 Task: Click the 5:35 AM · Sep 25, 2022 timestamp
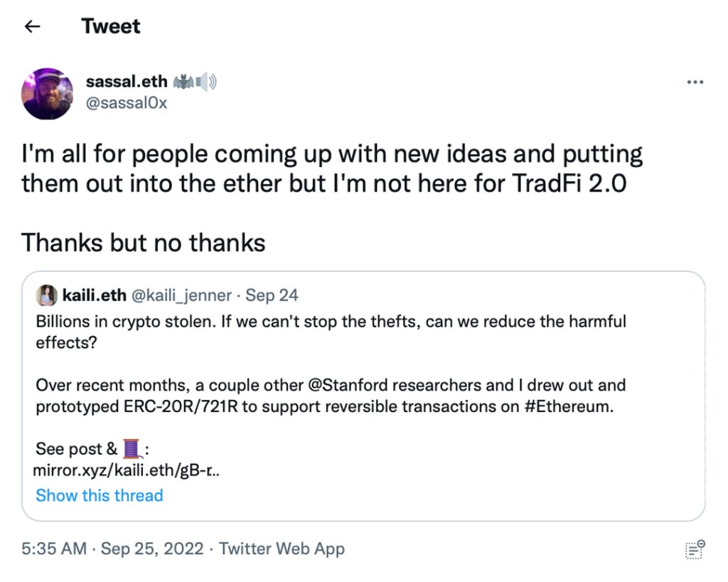click(x=112, y=549)
